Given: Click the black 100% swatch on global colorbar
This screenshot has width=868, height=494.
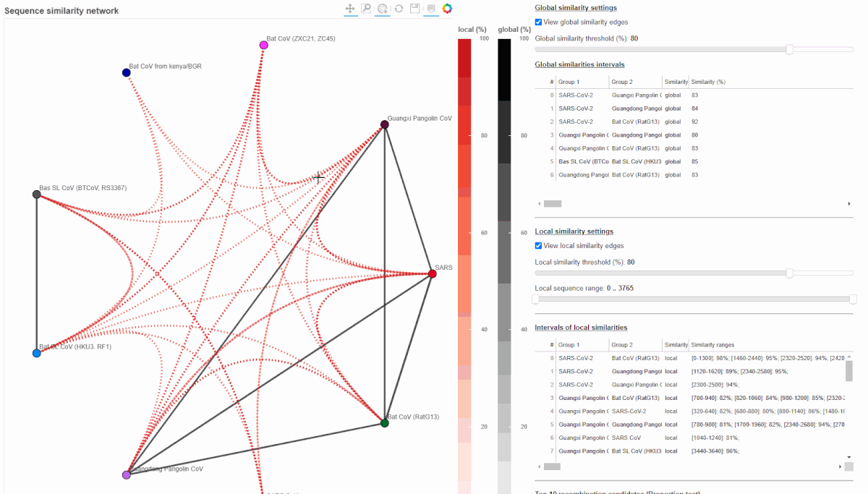Looking at the screenshot, I should (504, 69).
